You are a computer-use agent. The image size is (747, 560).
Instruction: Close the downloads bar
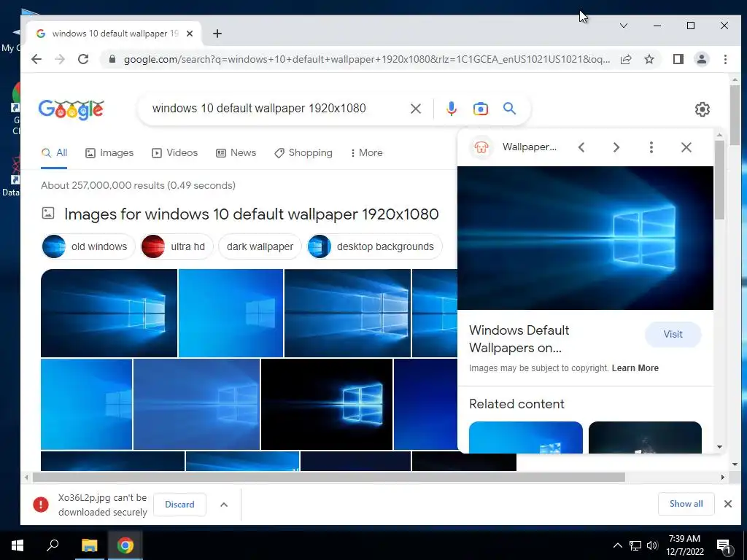727,504
